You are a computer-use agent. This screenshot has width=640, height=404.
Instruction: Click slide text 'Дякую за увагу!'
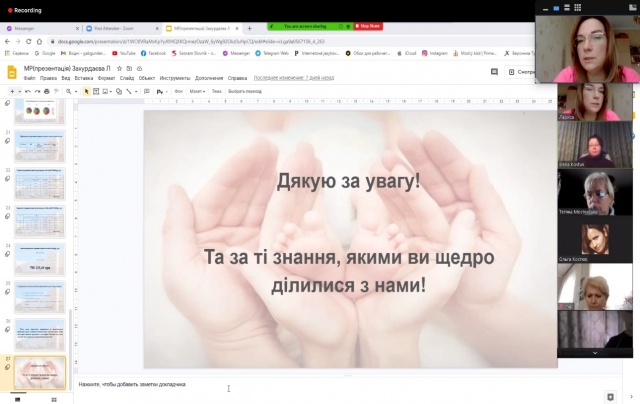coord(348,181)
